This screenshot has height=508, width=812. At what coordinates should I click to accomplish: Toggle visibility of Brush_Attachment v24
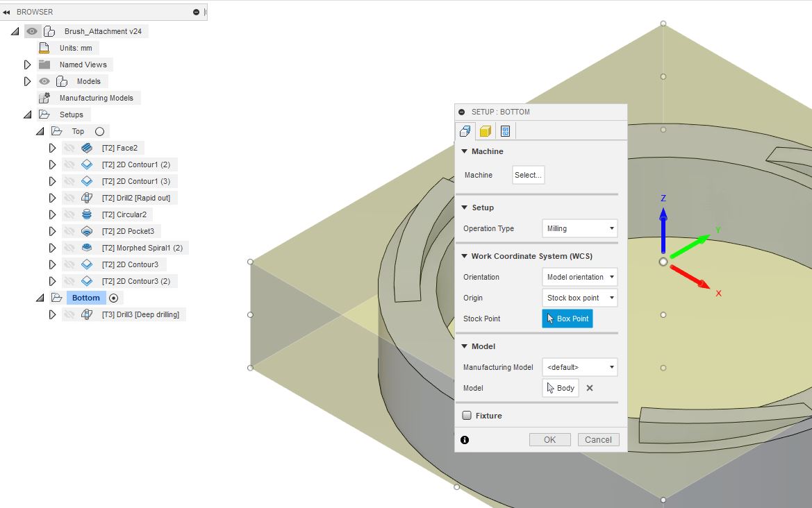point(31,31)
